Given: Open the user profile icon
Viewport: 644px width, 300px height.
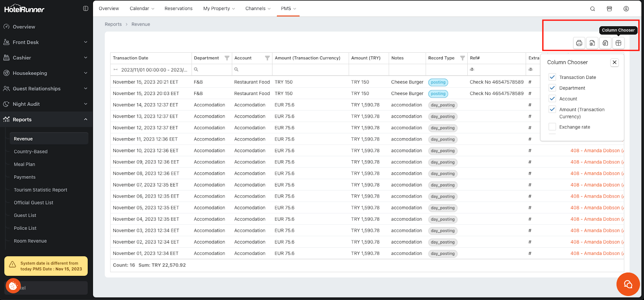Looking at the screenshot, I should (626, 9).
